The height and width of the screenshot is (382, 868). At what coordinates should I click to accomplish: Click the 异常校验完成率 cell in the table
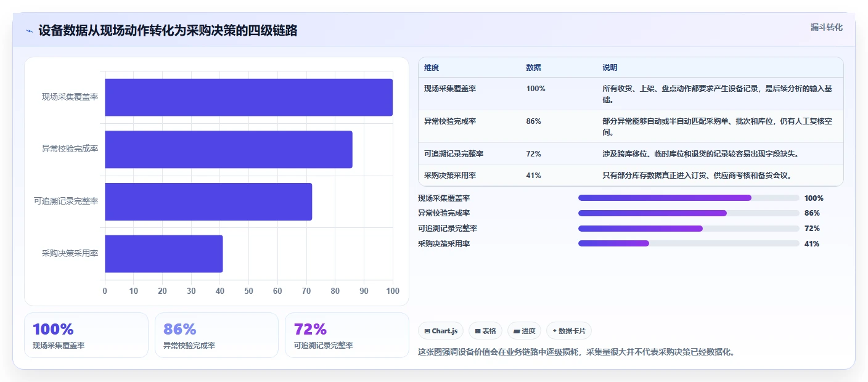(450, 121)
